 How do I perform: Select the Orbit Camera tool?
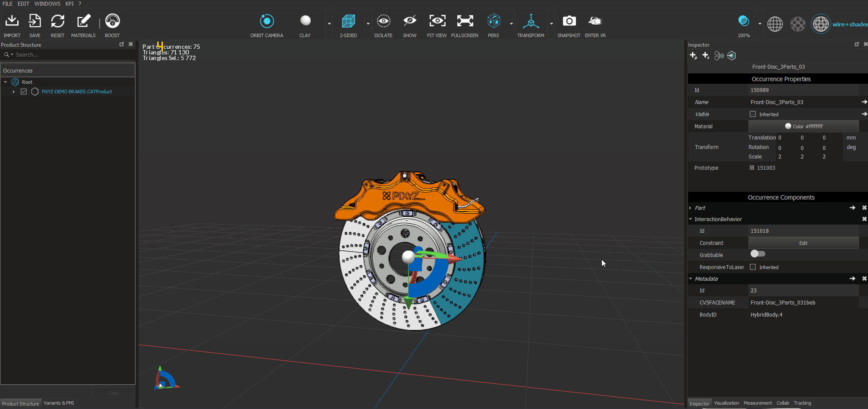point(267,21)
